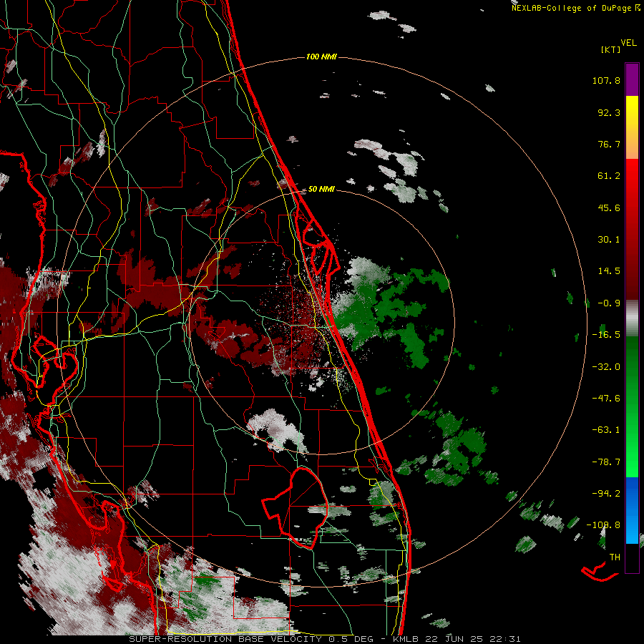
Task: Click the NEXLAB-College of DuPage watermark text
Action: click(x=575, y=8)
